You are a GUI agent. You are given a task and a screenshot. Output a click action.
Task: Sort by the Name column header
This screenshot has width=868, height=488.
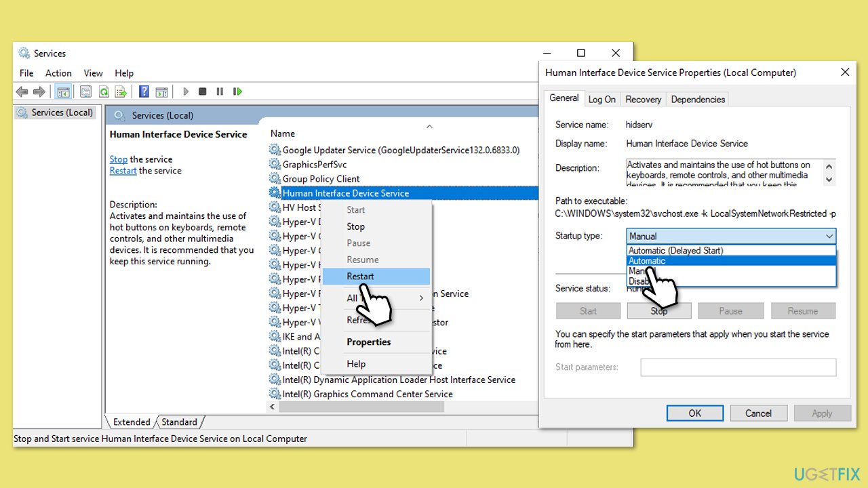pos(283,134)
